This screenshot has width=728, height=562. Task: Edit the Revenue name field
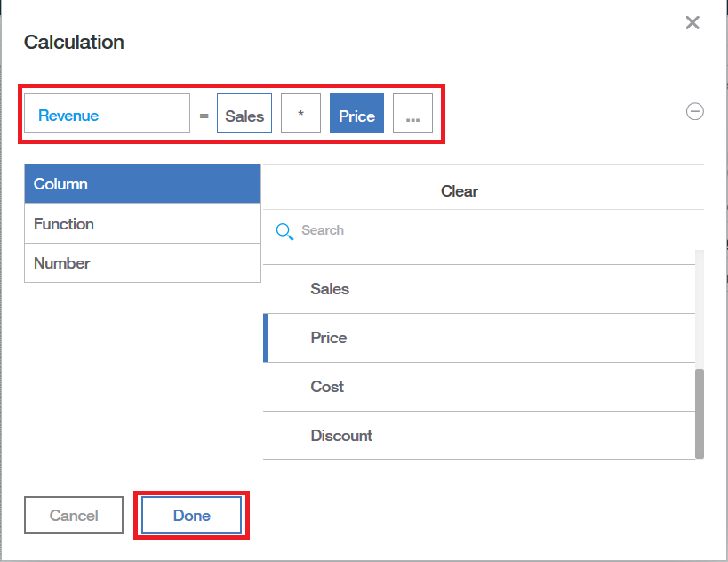(x=107, y=114)
